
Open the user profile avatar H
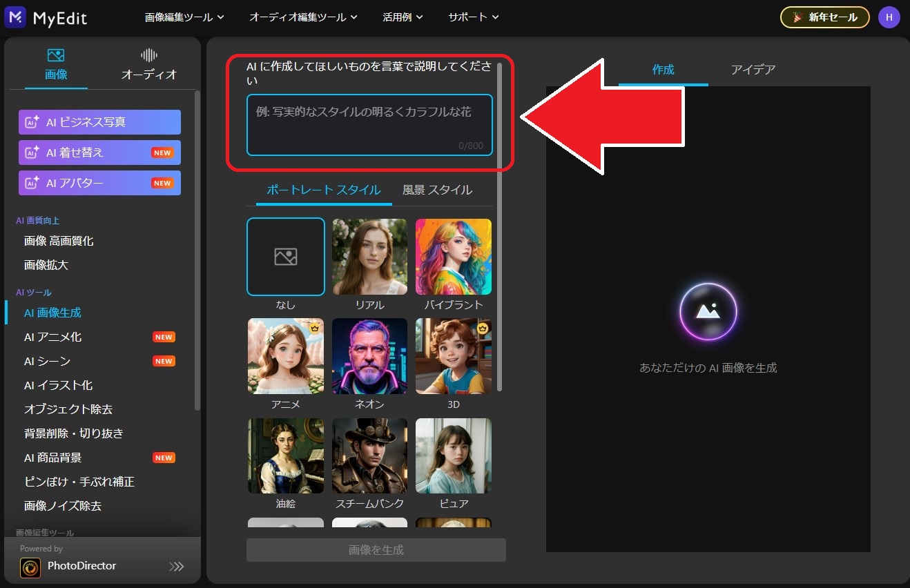click(889, 17)
